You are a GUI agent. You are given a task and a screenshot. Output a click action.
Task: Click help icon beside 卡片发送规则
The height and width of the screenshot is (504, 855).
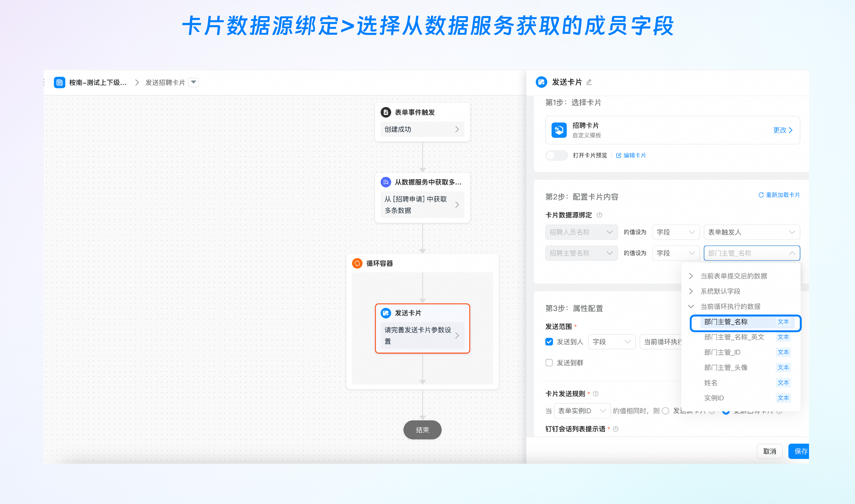pyautogui.click(x=596, y=394)
